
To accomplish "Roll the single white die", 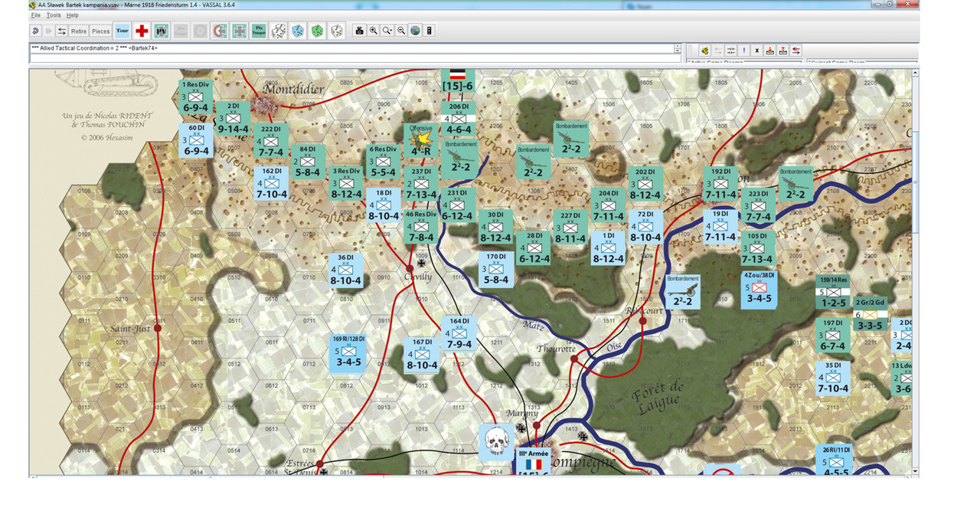I will pyautogui.click(x=337, y=31).
